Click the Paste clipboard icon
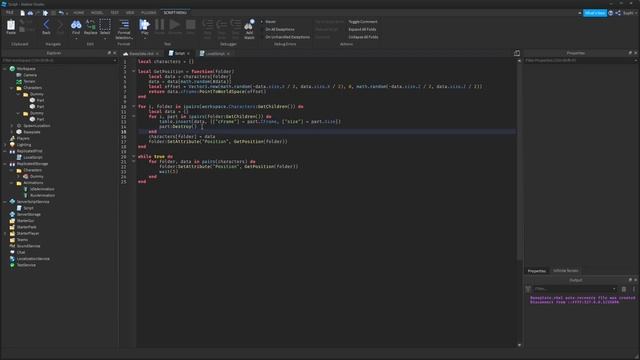Screen dimensions: 640x360 click(11, 26)
